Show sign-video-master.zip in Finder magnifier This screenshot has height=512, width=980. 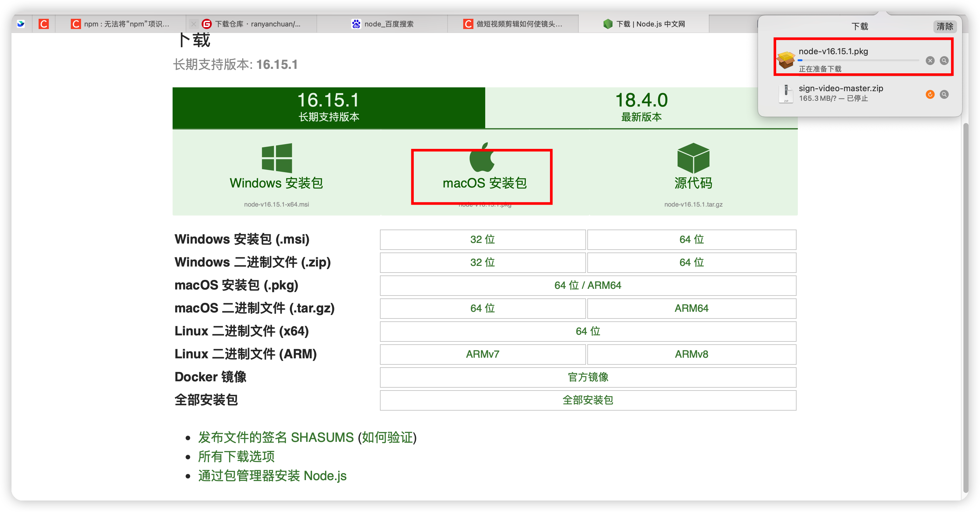click(944, 94)
